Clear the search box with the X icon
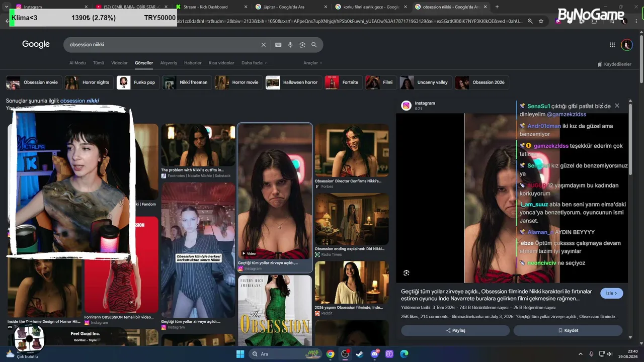This screenshot has width=644, height=362. pyautogui.click(x=263, y=45)
